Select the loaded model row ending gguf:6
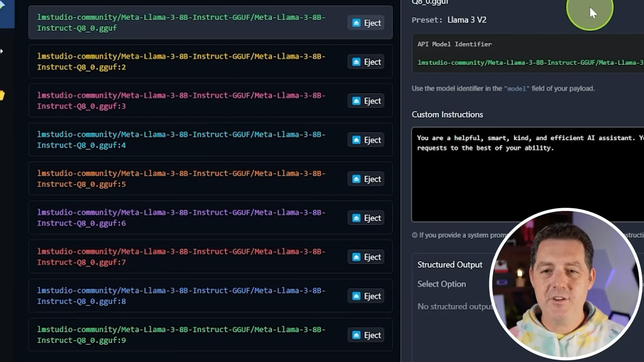 (x=210, y=218)
